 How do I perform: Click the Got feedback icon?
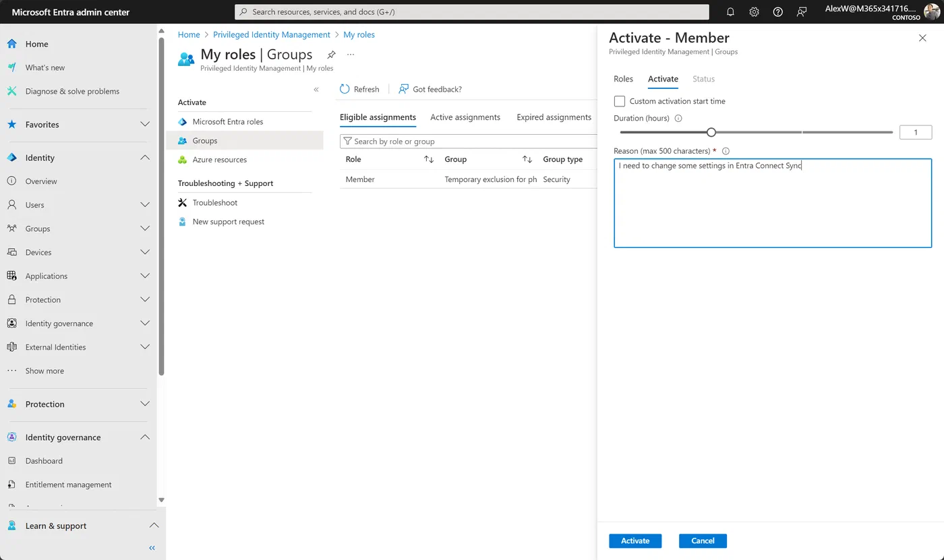pos(403,89)
